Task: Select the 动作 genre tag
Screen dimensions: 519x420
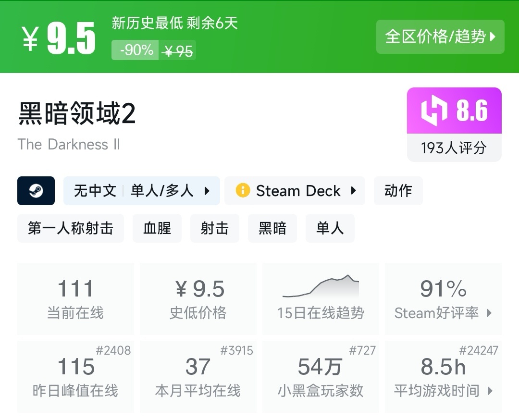Action: (398, 191)
